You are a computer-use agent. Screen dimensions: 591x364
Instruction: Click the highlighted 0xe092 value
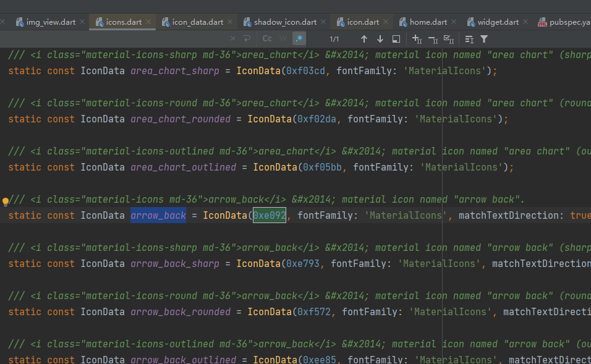point(269,215)
